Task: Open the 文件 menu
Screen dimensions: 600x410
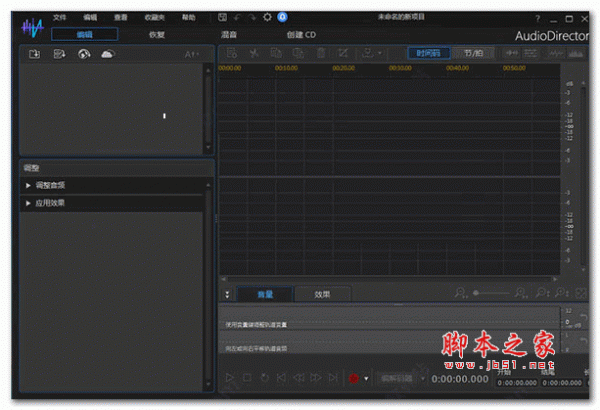Action: pos(60,18)
